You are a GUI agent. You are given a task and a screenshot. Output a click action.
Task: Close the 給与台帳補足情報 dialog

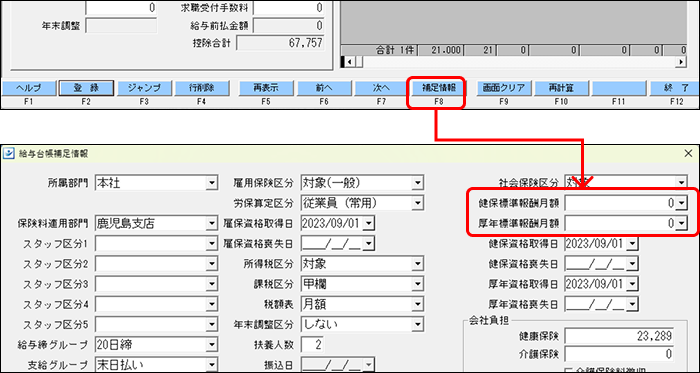[x=688, y=154]
